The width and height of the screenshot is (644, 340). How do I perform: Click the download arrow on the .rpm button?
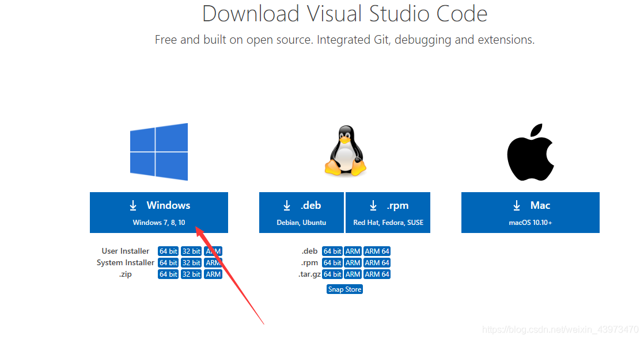373,205
